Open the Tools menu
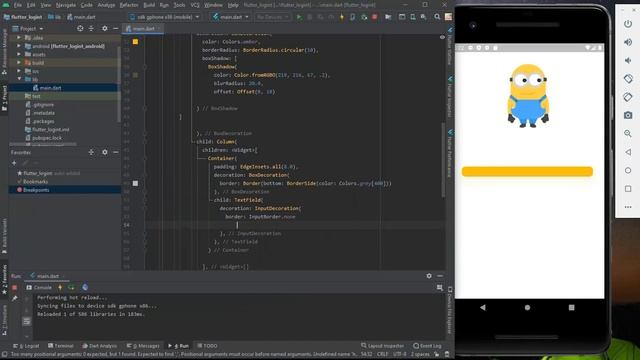Image resolution: width=640 pixels, height=360 pixels. point(179,5)
